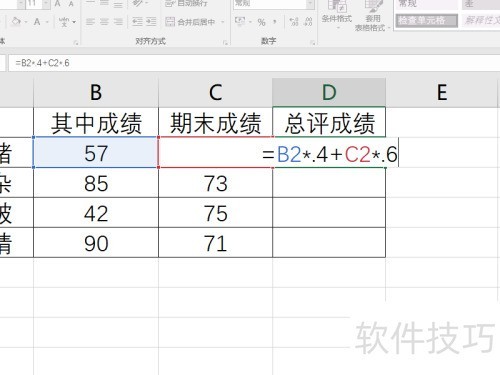
Task: Click cell with header 其中成绩
Action: coord(96,123)
